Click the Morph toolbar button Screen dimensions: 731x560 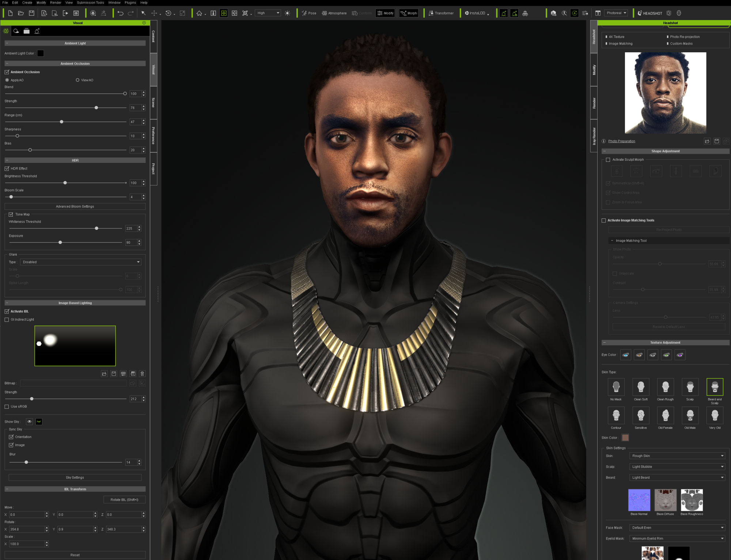click(409, 13)
